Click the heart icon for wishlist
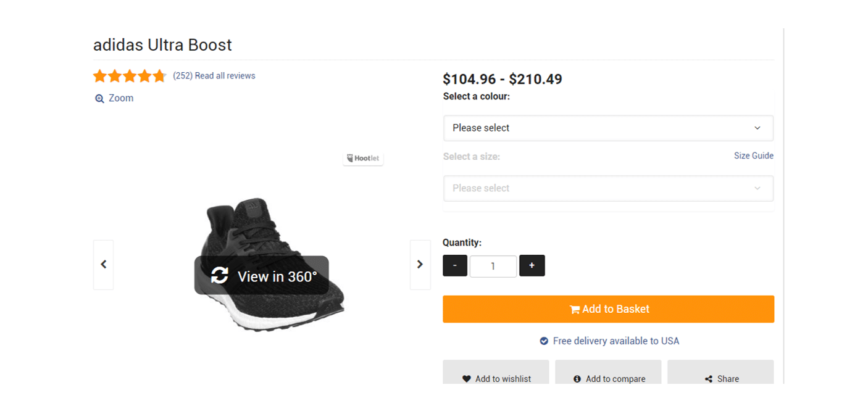The height and width of the screenshot is (414, 868). (467, 379)
